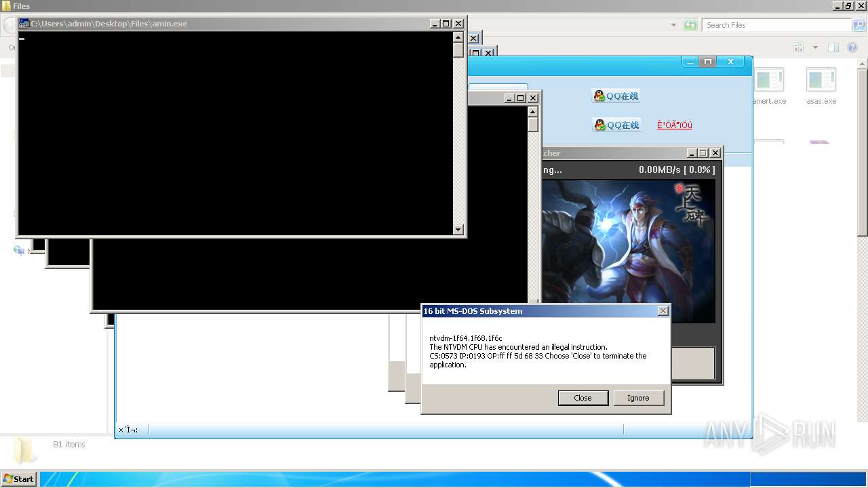Click the upper QQ在线 contact button
Viewport: 868px width, 488px height.
pos(616,96)
